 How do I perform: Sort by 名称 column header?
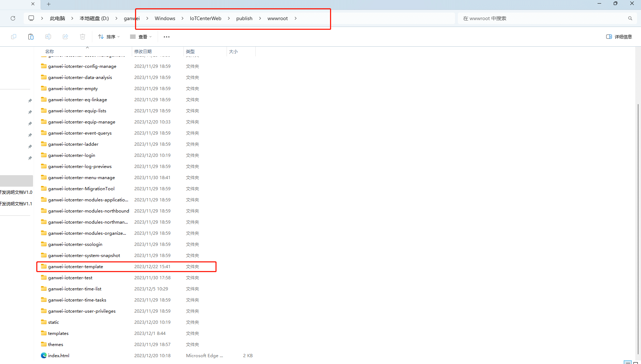(50, 52)
